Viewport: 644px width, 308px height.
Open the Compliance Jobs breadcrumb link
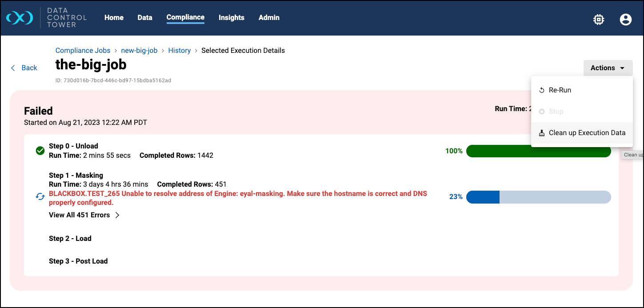click(x=83, y=51)
